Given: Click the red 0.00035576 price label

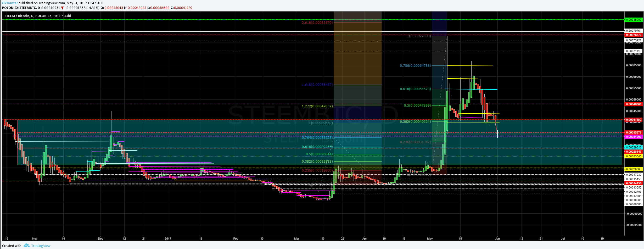Looking at the screenshot, I should point(634,132).
